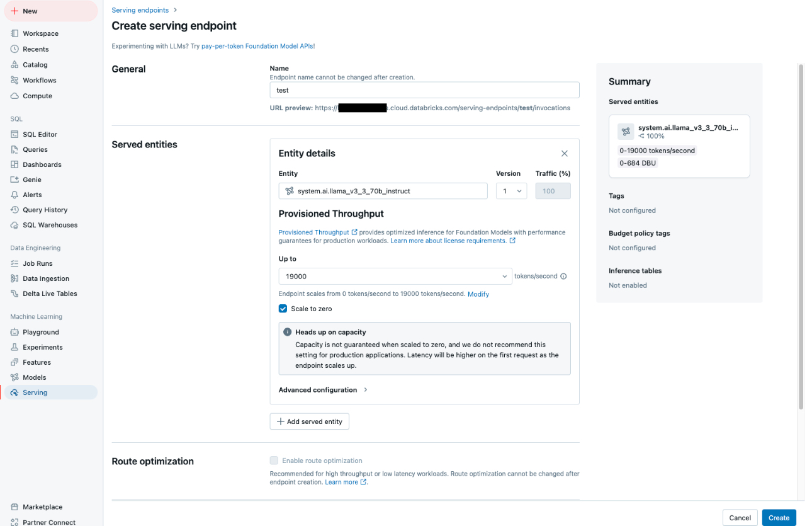The height and width of the screenshot is (526, 812).
Task: Expand Advanced configuration section
Action: pyautogui.click(x=324, y=390)
